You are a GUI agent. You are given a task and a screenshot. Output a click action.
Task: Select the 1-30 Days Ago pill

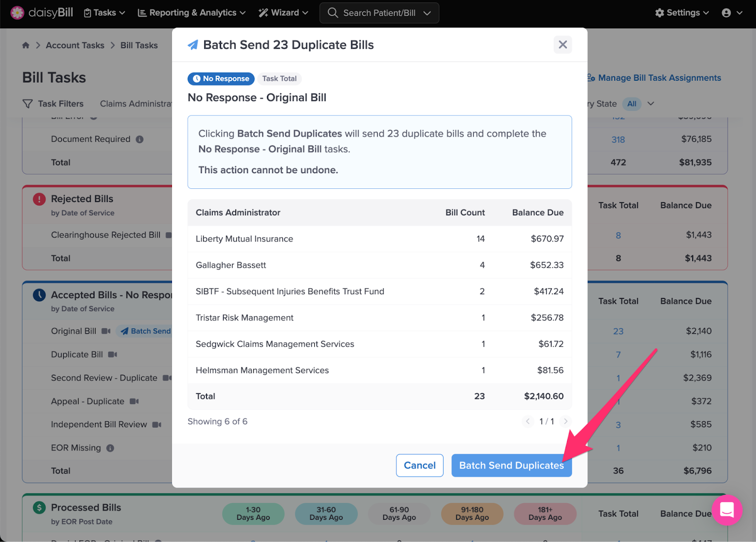[253, 514]
